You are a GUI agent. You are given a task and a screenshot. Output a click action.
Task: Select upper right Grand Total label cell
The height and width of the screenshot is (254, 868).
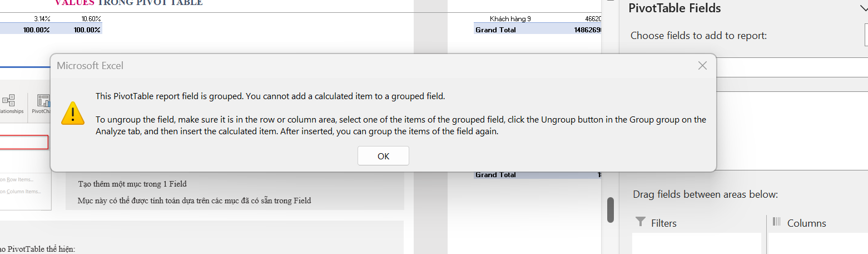[x=495, y=30]
